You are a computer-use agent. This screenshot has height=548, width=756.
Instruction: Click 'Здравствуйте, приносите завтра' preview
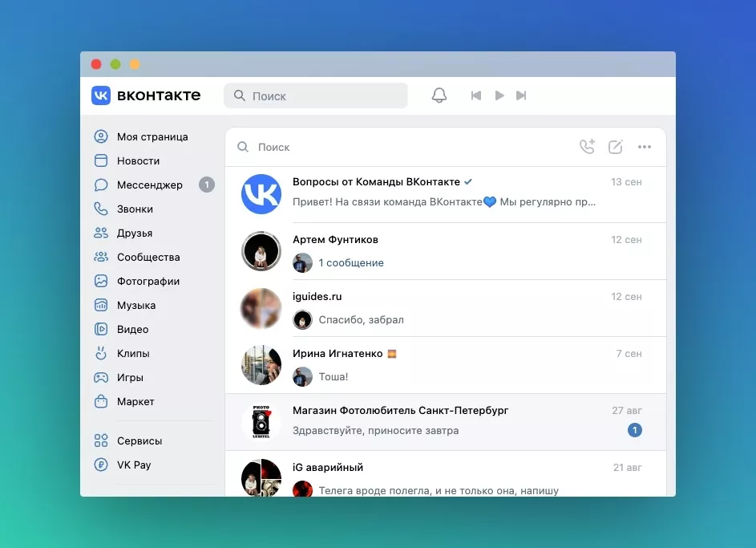[375, 431]
